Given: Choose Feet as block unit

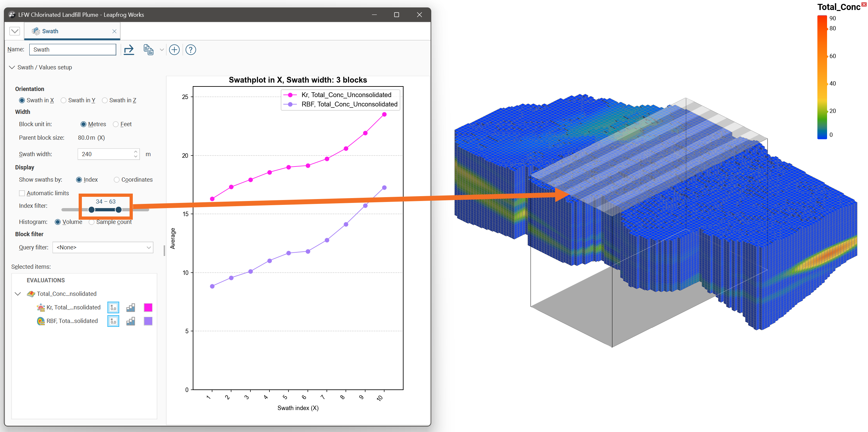Looking at the screenshot, I should click(x=116, y=125).
